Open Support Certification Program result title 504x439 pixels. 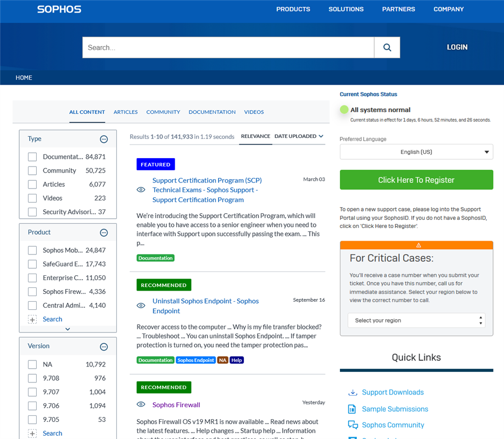[x=207, y=190]
